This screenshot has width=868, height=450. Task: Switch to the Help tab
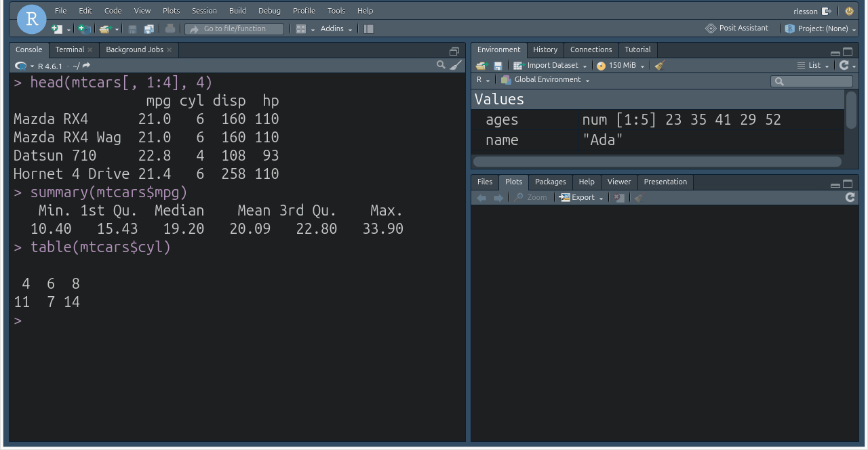click(x=587, y=182)
